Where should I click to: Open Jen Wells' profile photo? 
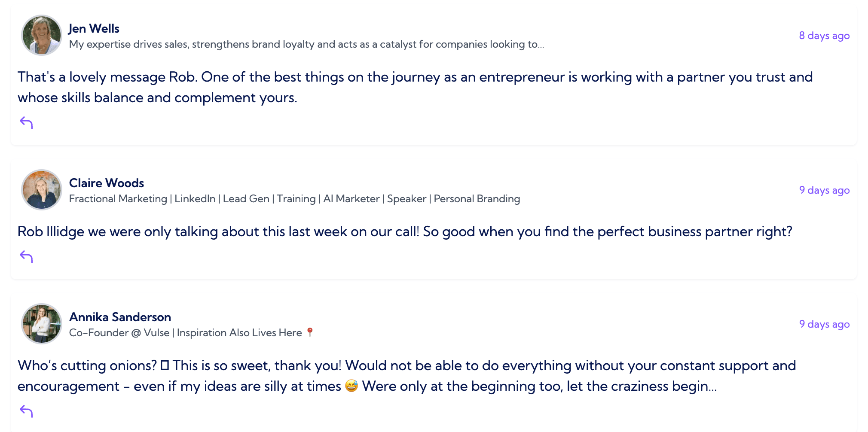(x=42, y=35)
